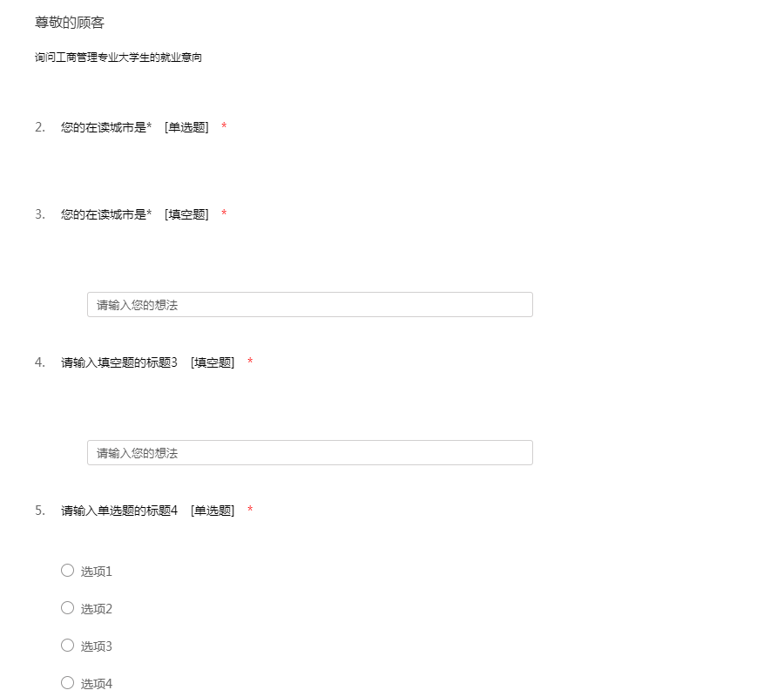Click the 选项4 label text
This screenshot has width=784, height=697.
[x=97, y=684]
